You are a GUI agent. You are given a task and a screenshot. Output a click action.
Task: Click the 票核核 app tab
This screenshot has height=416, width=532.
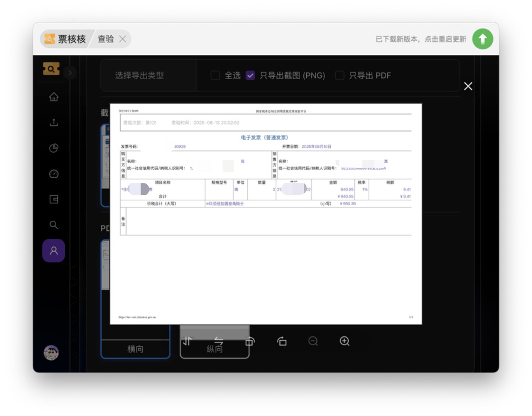click(x=65, y=39)
